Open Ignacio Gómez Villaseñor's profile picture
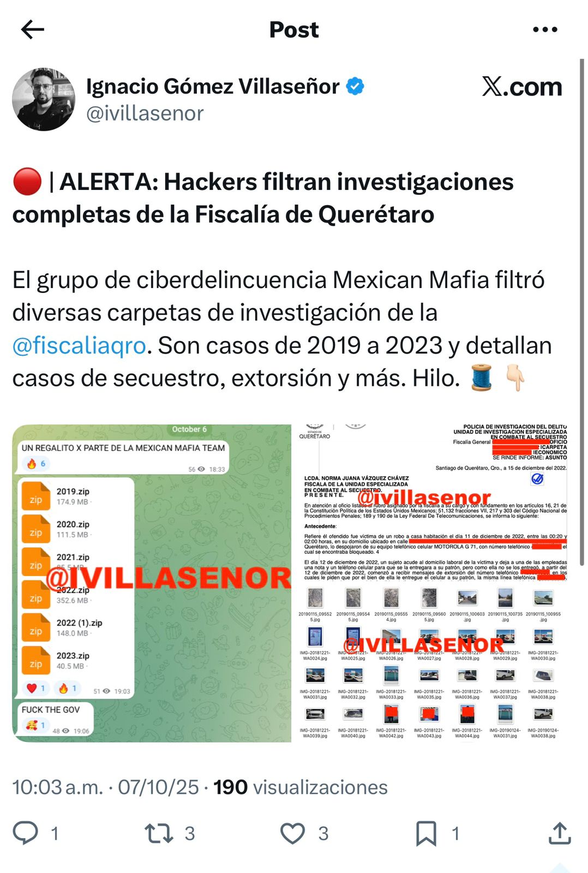 pyautogui.click(x=44, y=99)
